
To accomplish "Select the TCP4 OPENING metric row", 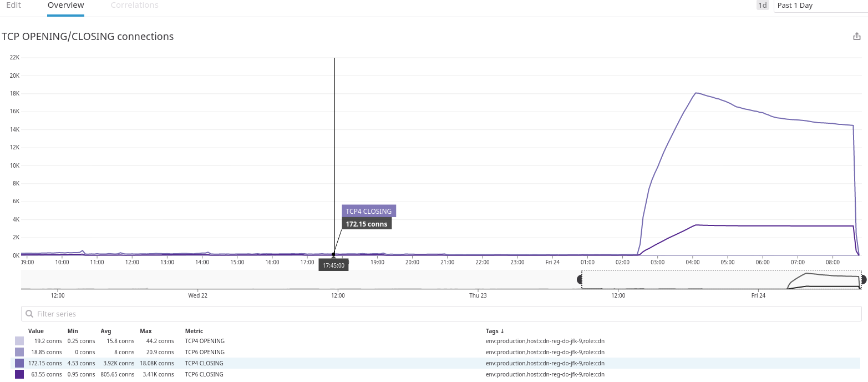I will tap(435, 341).
